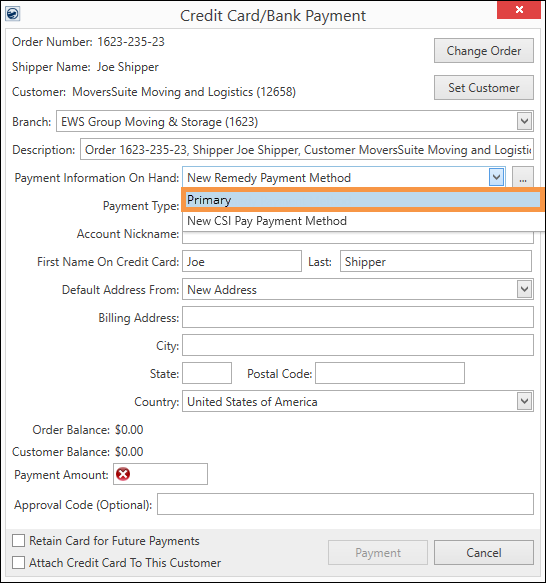The image size is (546, 583).
Task: Click order number text 1623-235-23
Action: (131, 42)
